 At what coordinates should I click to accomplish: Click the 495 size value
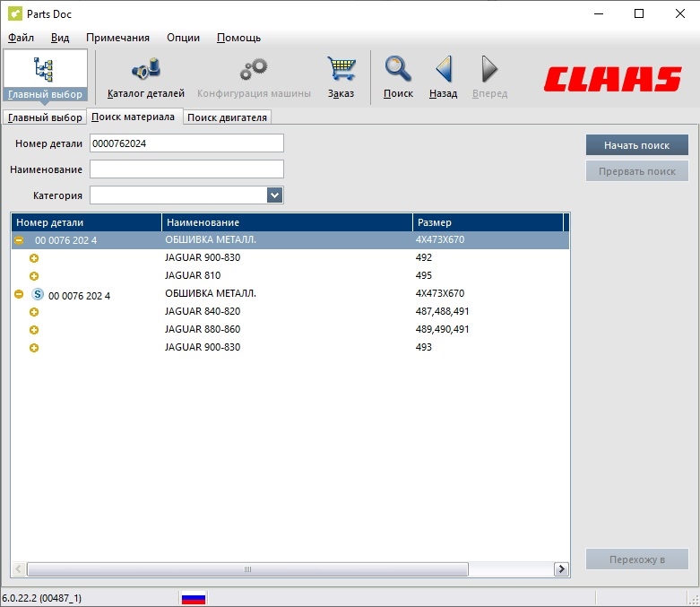pos(424,275)
